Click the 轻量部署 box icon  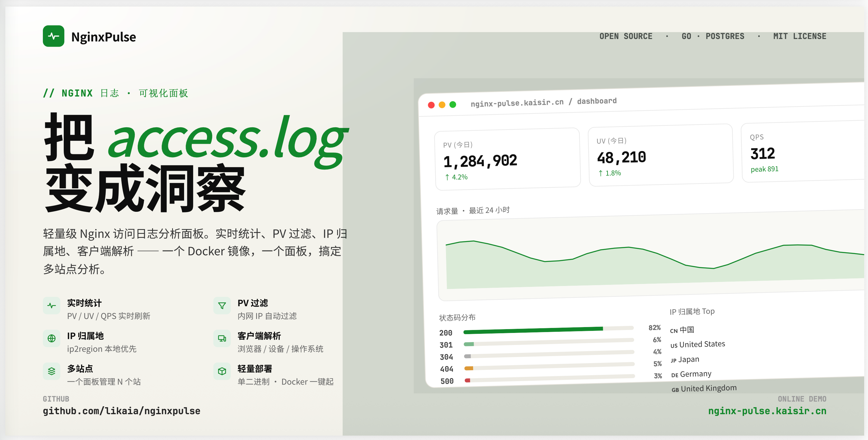[x=222, y=371]
